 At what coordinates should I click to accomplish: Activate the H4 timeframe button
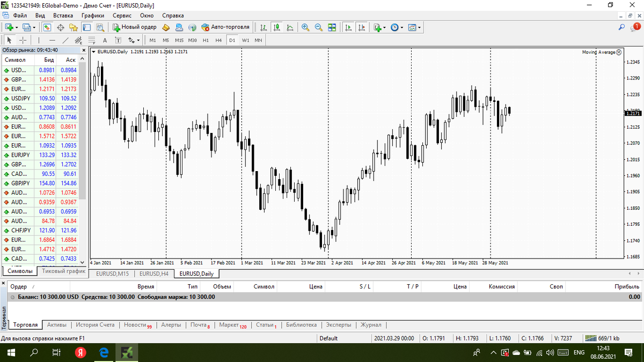[x=218, y=40]
